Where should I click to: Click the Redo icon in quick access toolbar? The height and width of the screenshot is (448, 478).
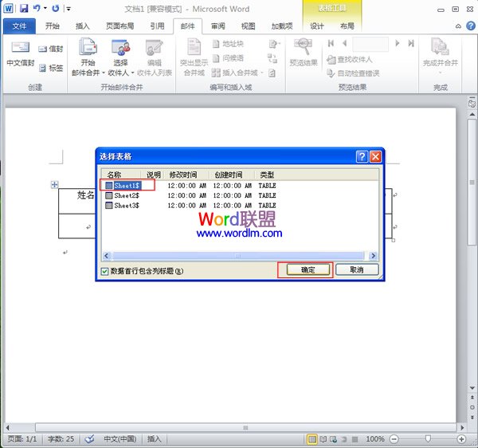[55, 8]
